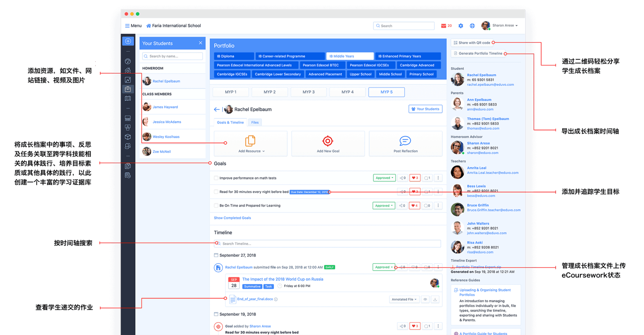Screen dimensions: 644x335
Task: Select student James Hayward
Action: (x=165, y=107)
